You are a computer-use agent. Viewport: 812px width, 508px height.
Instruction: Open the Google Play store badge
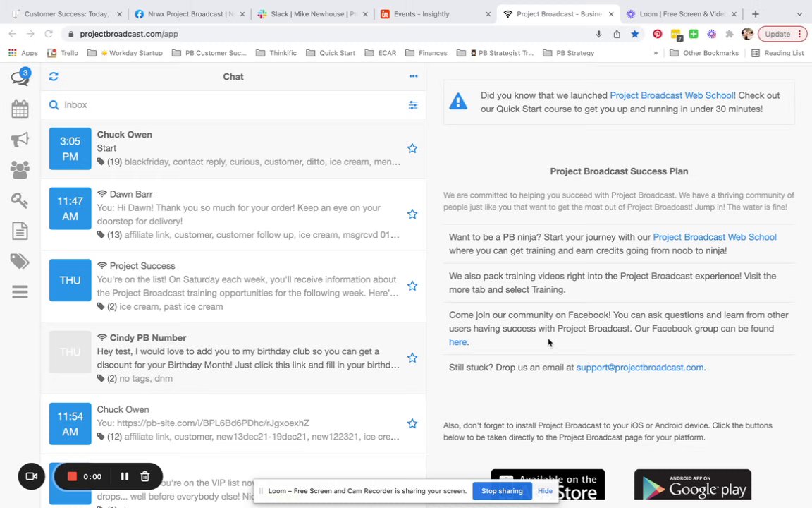coord(692,485)
